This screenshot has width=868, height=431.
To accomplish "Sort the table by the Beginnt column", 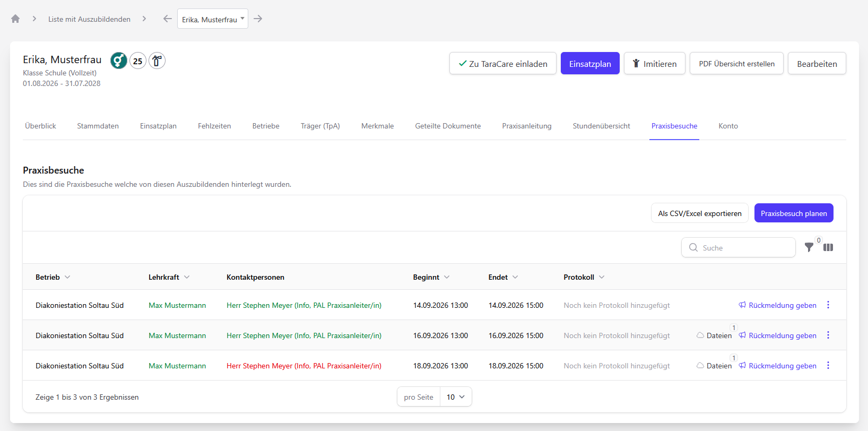I will click(x=431, y=277).
